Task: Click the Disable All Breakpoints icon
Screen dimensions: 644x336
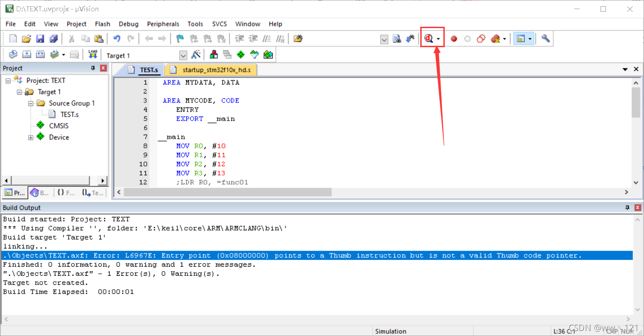Action: (x=481, y=39)
